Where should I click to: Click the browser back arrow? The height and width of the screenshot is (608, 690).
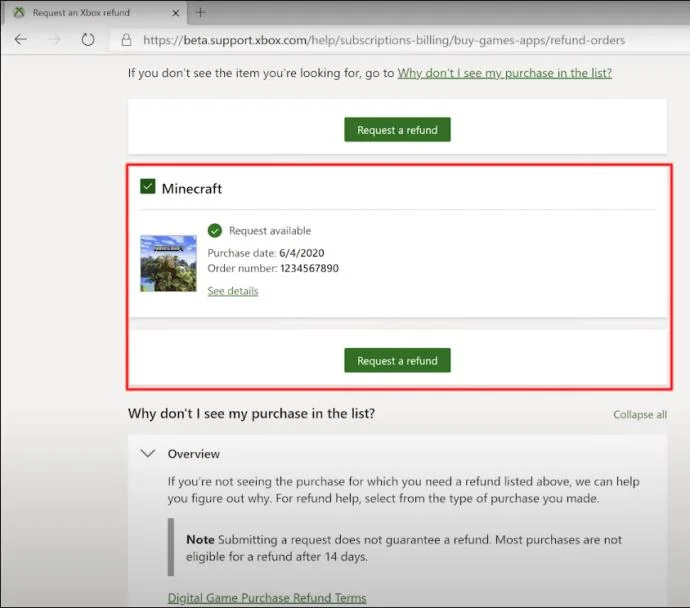(x=21, y=40)
